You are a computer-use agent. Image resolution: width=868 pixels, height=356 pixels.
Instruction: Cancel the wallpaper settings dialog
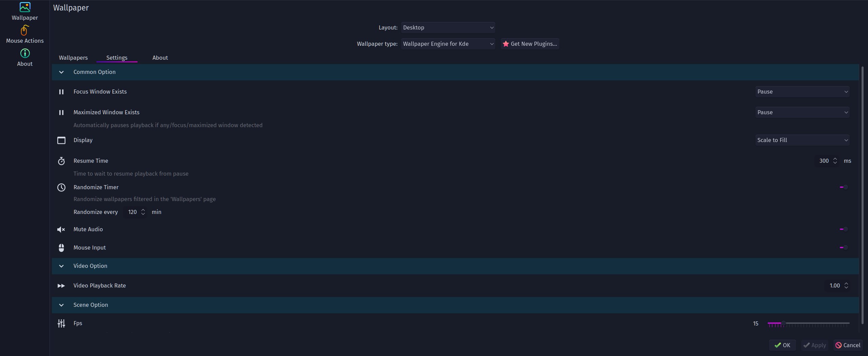pyautogui.click(x=848, y=345)
